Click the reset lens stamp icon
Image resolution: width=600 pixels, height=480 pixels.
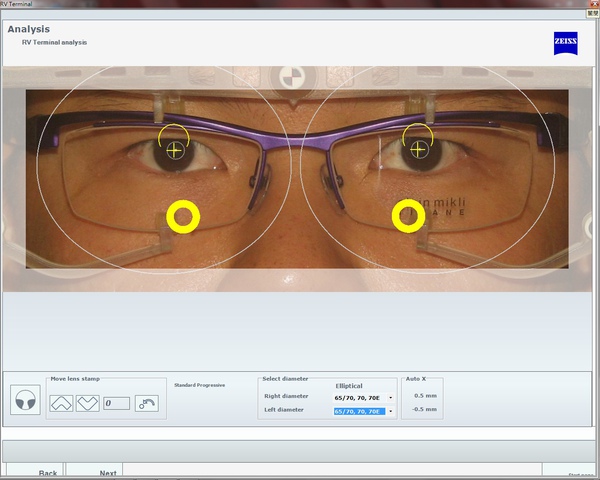[147, 403]
